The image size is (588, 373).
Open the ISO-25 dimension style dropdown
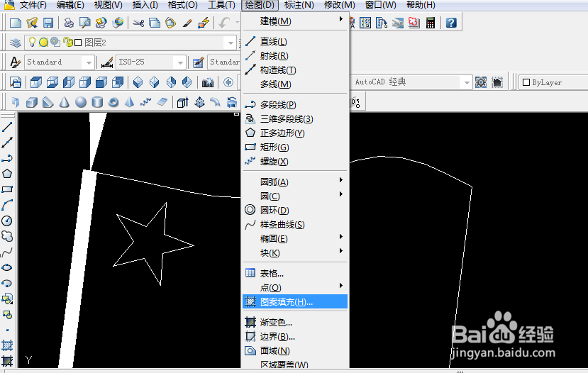coord(180,62)
